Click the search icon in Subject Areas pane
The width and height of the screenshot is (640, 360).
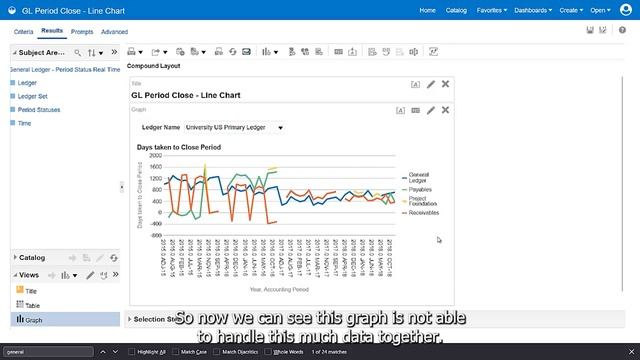(x=78, y=52)
